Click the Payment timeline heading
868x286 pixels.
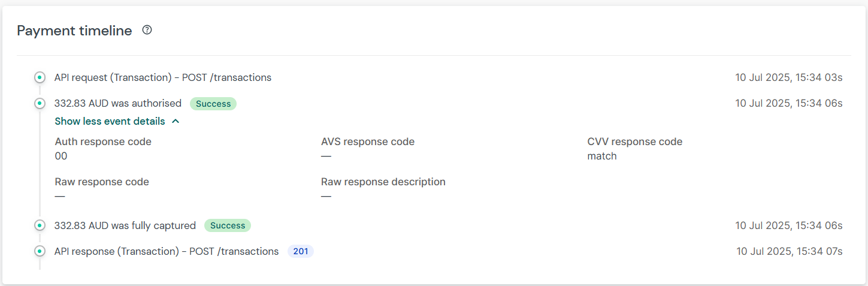click(x=75, y=31)
